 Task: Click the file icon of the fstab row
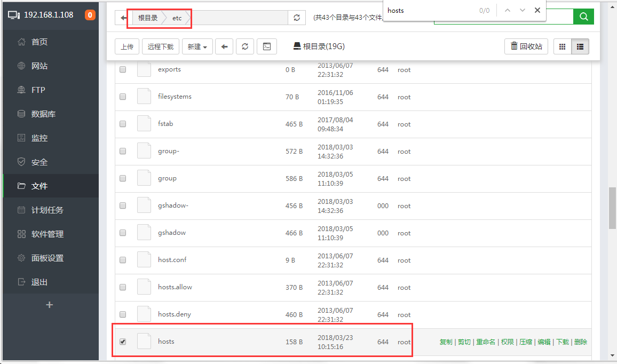(144, 124)
